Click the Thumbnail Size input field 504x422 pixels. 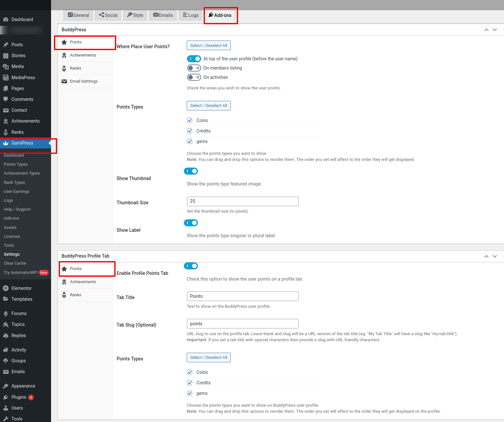click(243, 201)
